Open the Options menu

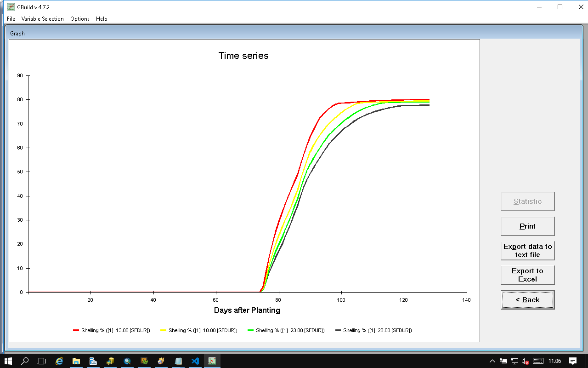click(x=80, y=19)
